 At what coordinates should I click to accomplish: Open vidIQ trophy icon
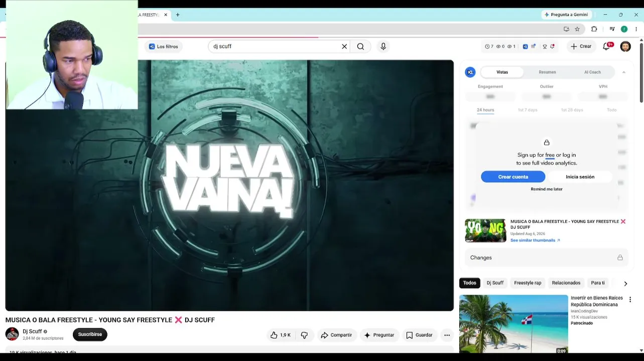click(545, 47)
